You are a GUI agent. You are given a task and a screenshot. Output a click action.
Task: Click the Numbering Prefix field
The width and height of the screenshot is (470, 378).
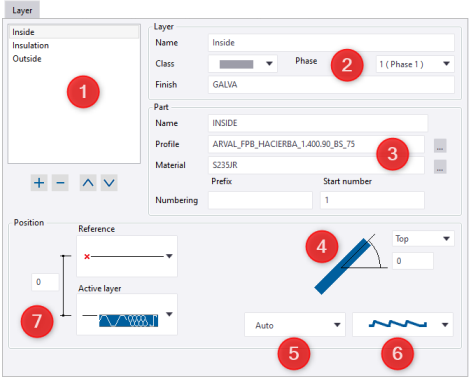pos(260,200)
